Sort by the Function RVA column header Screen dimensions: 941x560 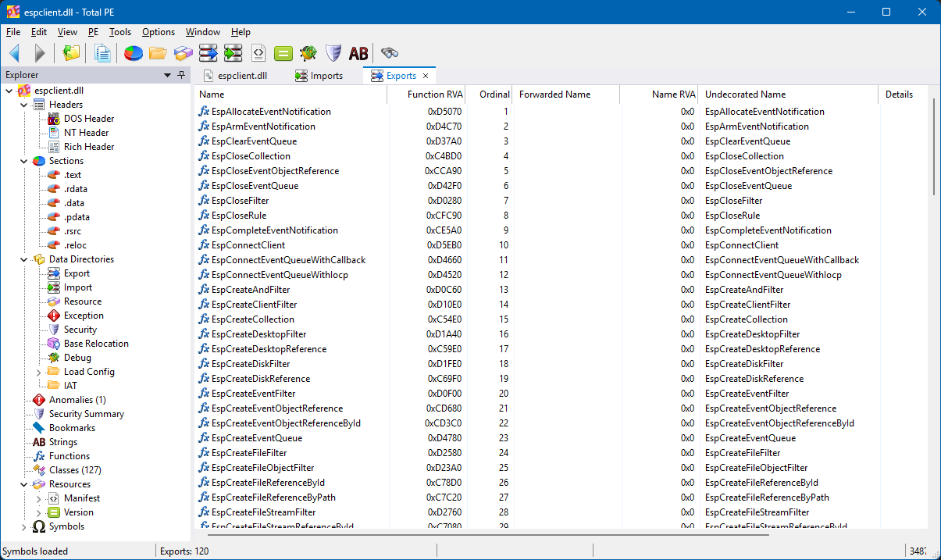pos(428,95)
